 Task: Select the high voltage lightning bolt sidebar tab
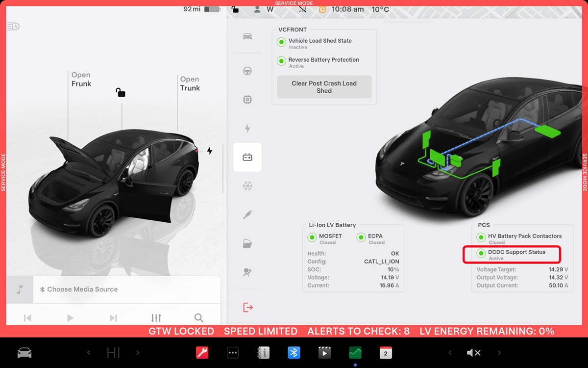(247, 129)
